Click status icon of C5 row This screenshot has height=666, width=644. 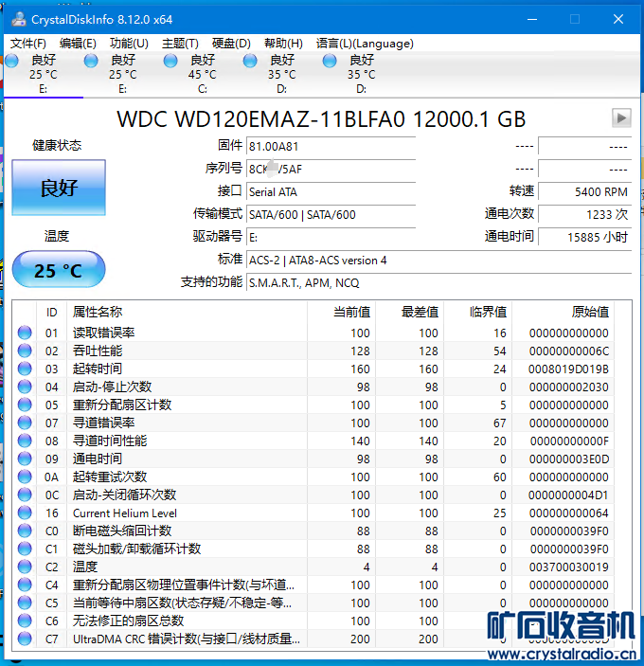click(25, 603)
